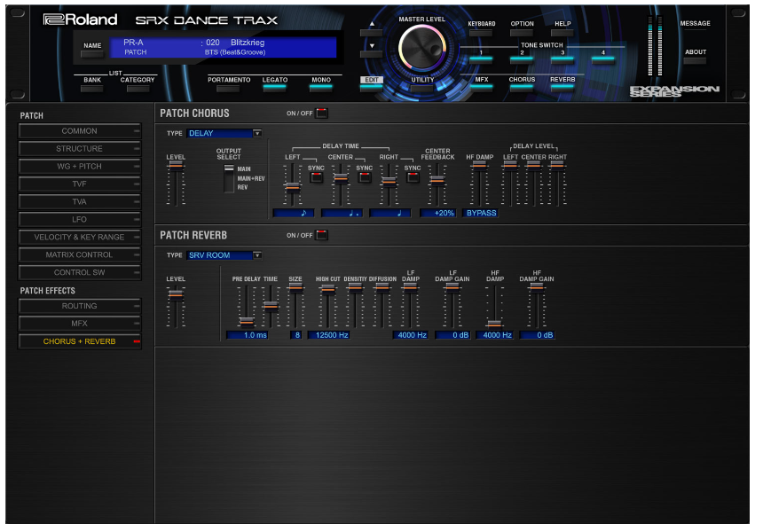The width and height of the screenshot is (763, 532).
Task: Open Matrix Control section
Action: point(79,254)
